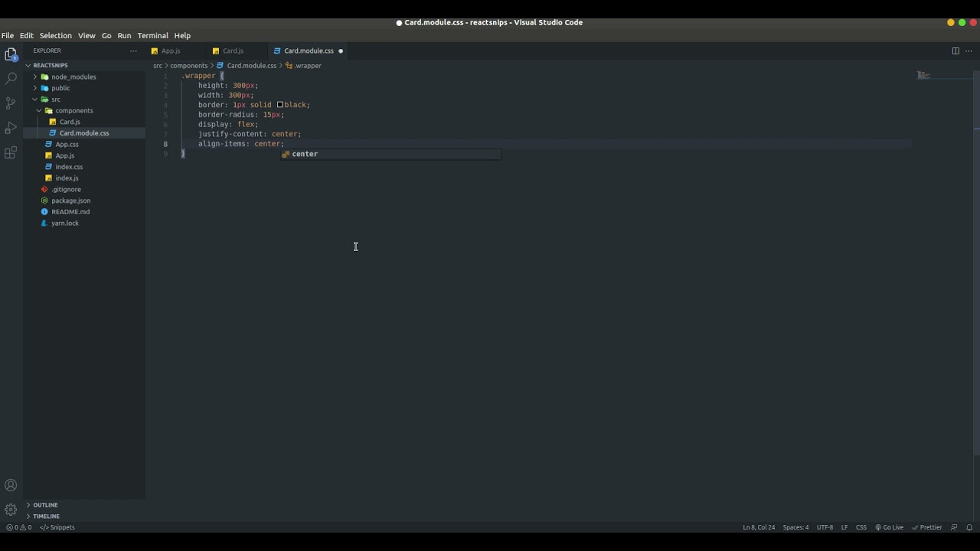Open the Run and Debug view
980x551 pixels.
click(x=11, y=128)
